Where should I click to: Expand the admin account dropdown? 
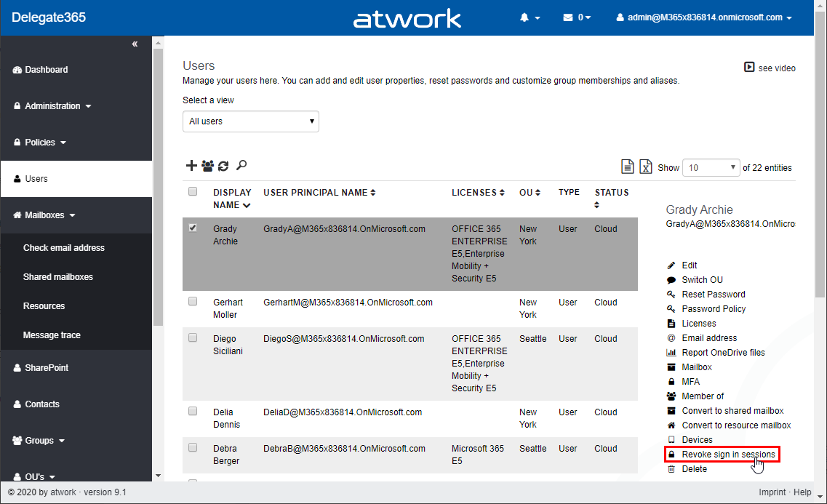coord(704,17)
